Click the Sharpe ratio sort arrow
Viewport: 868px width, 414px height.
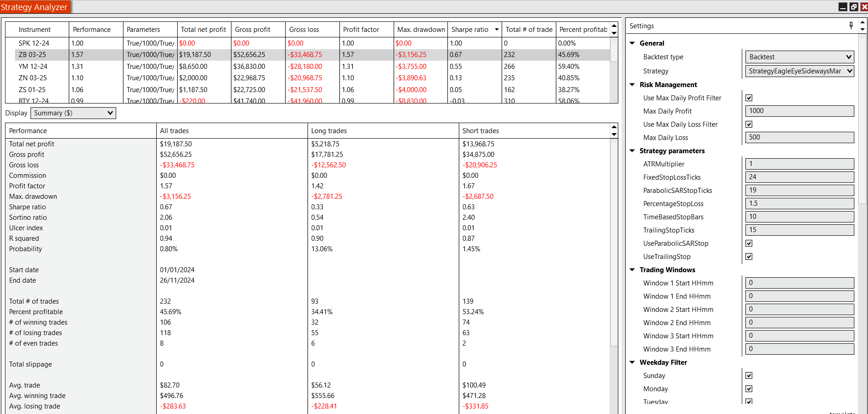(x=497, y=30)
